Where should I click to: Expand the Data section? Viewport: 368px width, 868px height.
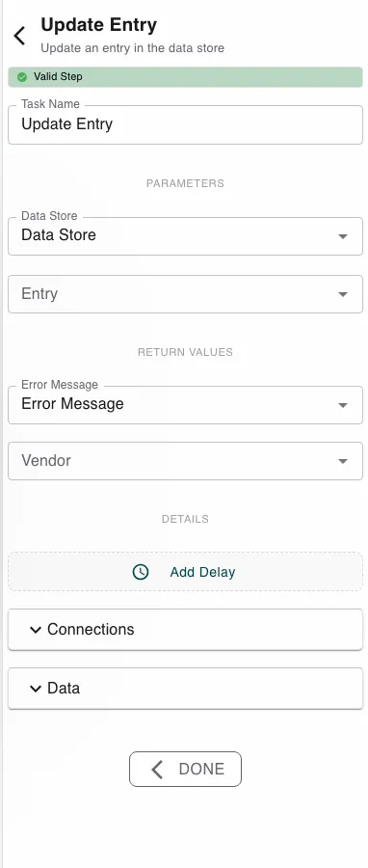click(x=185, y=688)
